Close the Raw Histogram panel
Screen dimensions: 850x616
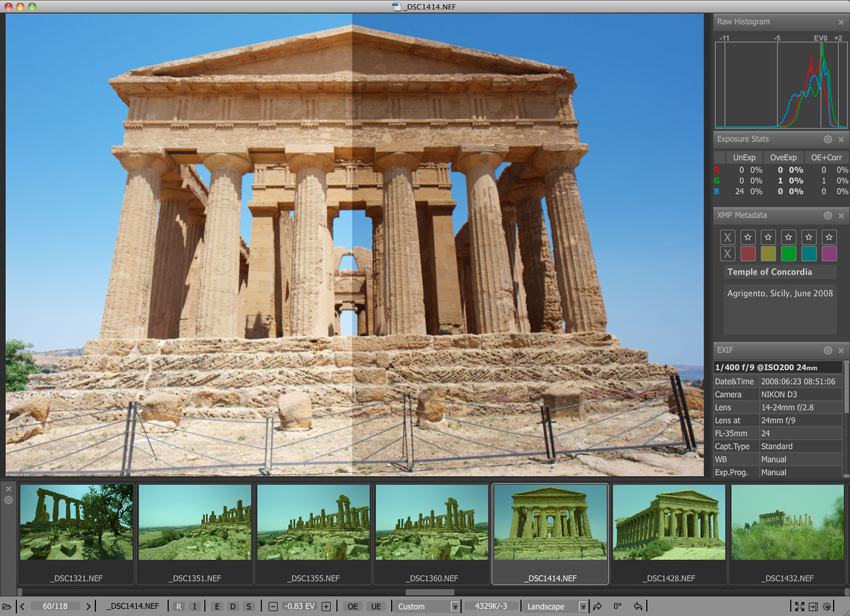(841, 22)
